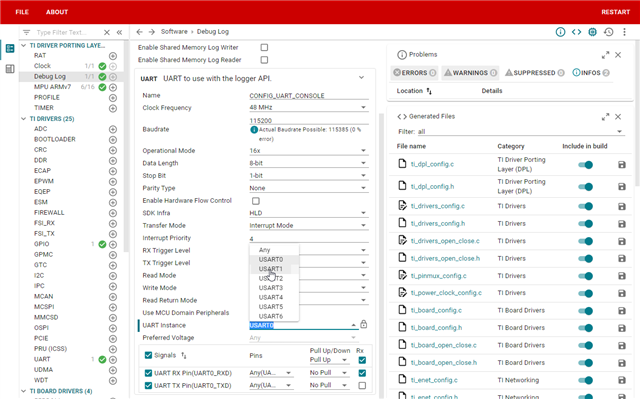Go to Software breadcrumb link
The image size is (640, 399).
pyautogui.click(x=174, y=31)
